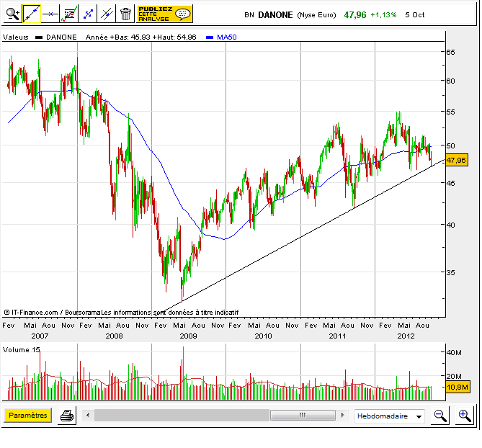The width and height of the screenshot is (482, 448).
Task: Click the 5 Oct date in header
Action: [x=415, y=15]
